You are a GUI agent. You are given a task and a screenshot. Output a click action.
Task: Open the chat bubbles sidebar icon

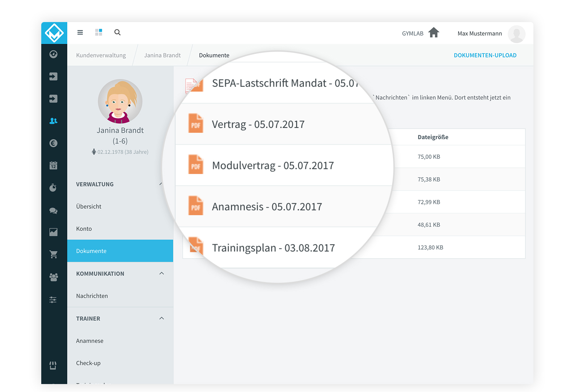54,211
